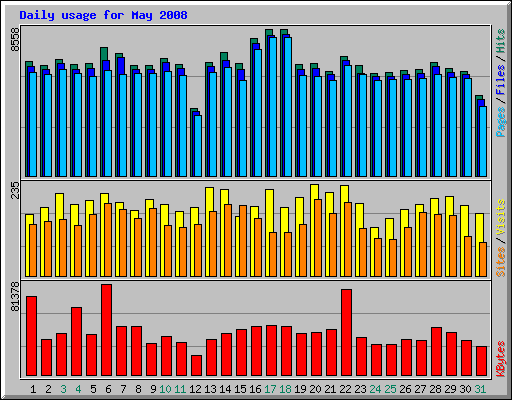The width and height of the screenshot is (512, 400).
Task: Select green day 4 label
Action: pos(78,389)
